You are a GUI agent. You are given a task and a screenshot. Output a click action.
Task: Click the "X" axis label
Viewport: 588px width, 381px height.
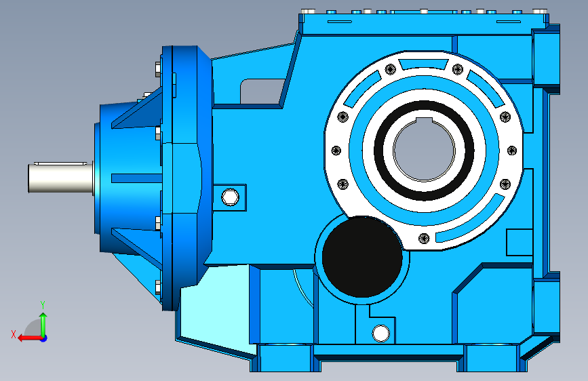pyautogui.click(x=14, y=334)
